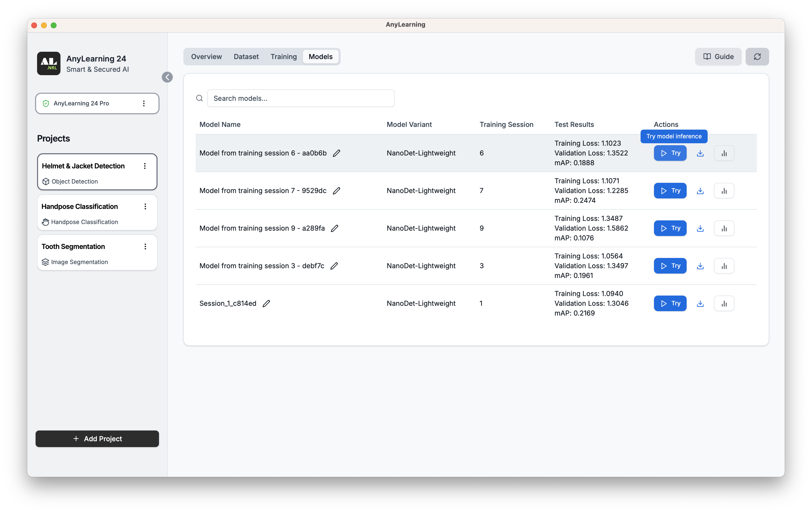The image size is (812, 513).
Task: Open Handpose Classification three-dot menu
Action: (x=145, y=206)
